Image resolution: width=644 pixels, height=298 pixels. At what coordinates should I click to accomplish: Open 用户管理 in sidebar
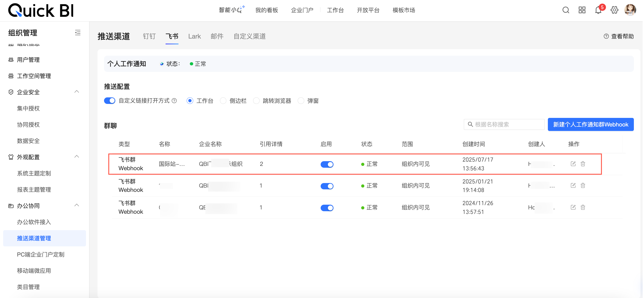click(28, 60)
